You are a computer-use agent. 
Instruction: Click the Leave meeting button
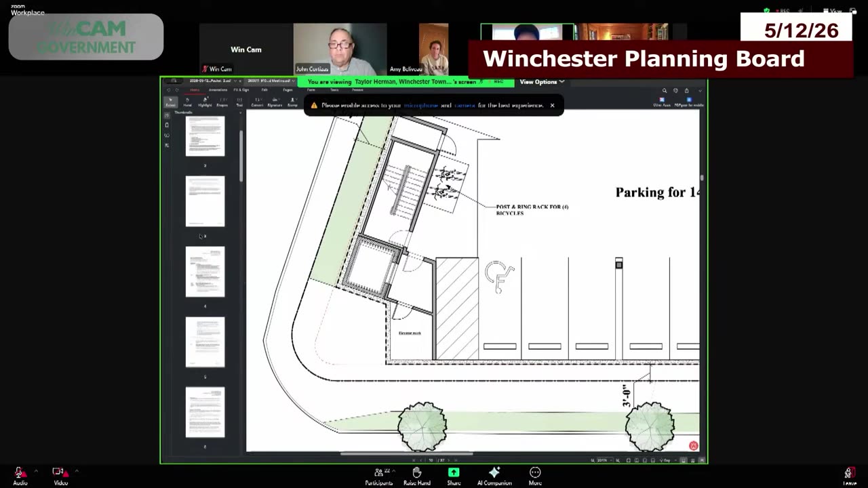pyautogui.click(x=849, y=476)
